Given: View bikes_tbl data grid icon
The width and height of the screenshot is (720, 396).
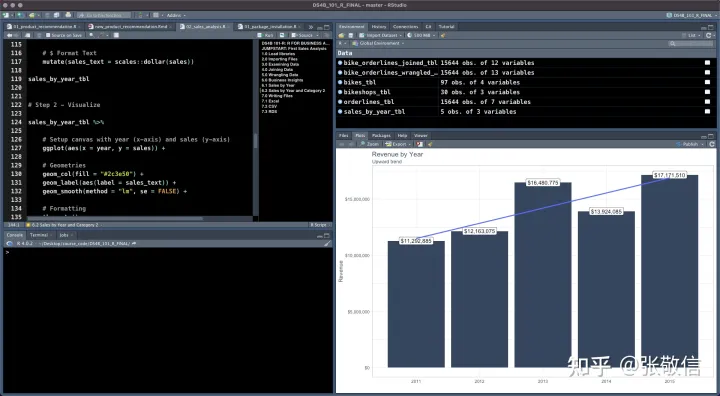Looking at the screenshot, I should [707, 82].
